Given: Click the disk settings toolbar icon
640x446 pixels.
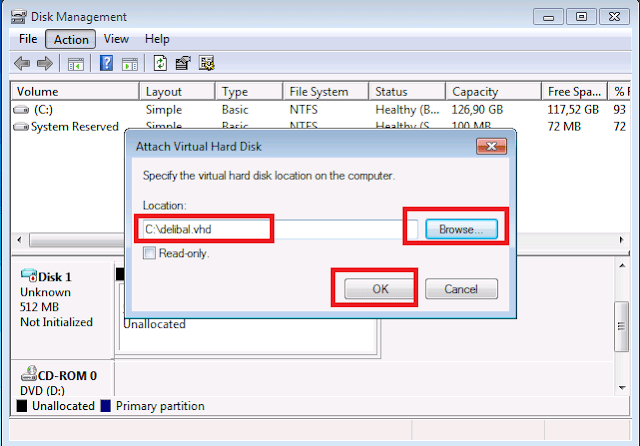Looking at the screenshot, I should click(207, 63).
